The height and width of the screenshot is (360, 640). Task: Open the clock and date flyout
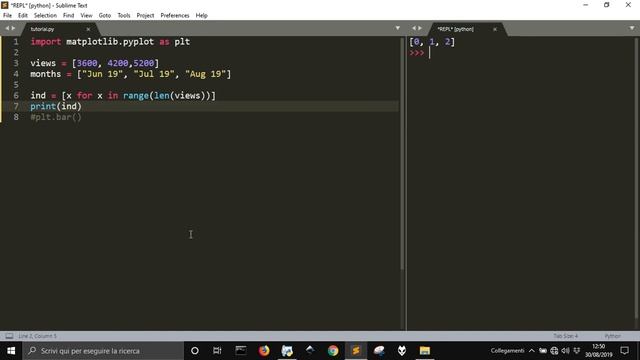598,351
